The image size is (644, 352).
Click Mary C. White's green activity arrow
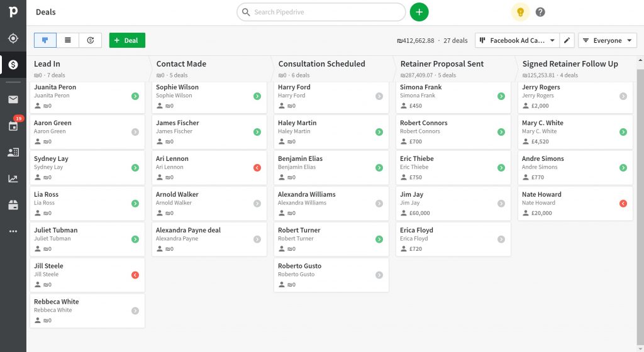click(623, 132)
